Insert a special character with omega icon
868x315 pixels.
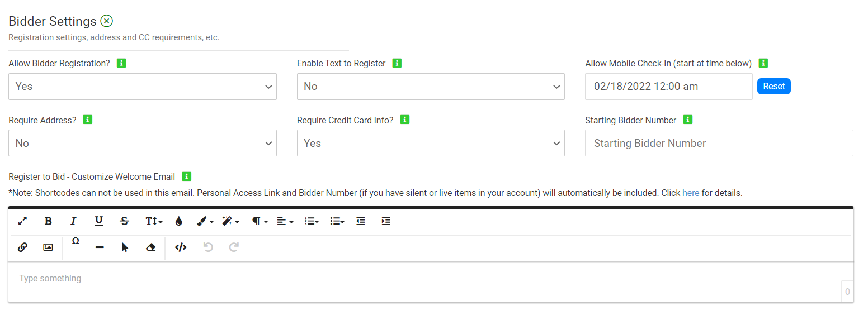(76, 241)
